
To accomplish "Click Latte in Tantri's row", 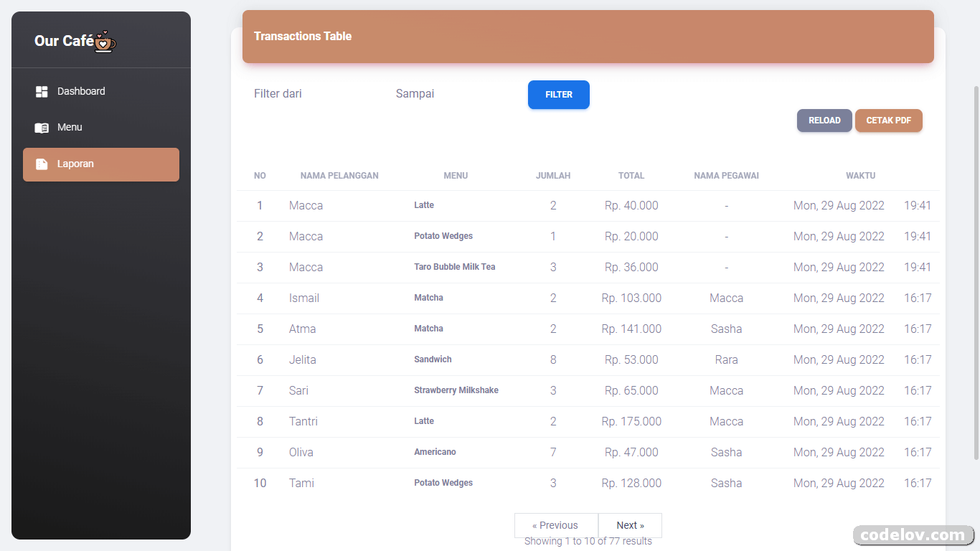I will [x=424, y=421].
